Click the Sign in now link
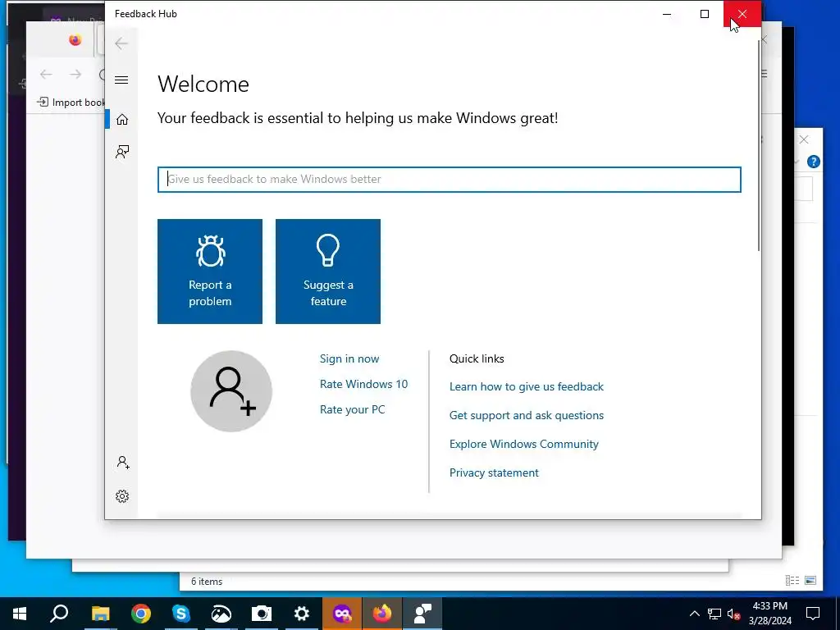This screenshot has height=630, width=840. point(349,359)
